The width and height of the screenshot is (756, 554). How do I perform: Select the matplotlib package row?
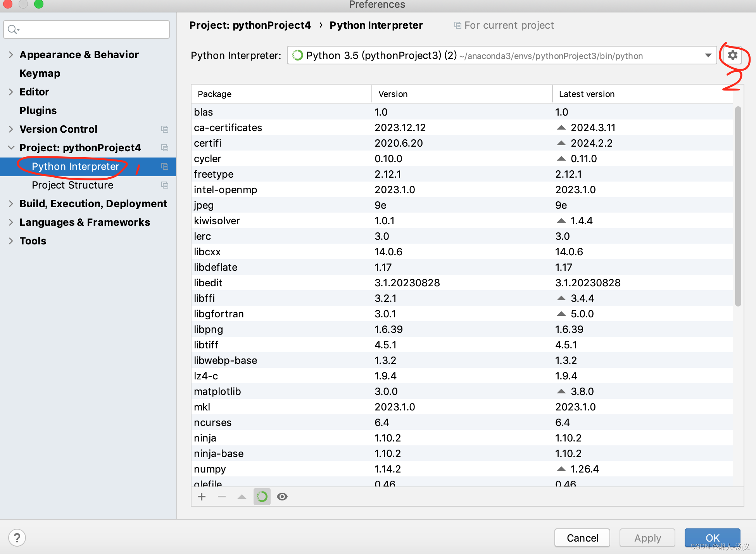[217, 391]
